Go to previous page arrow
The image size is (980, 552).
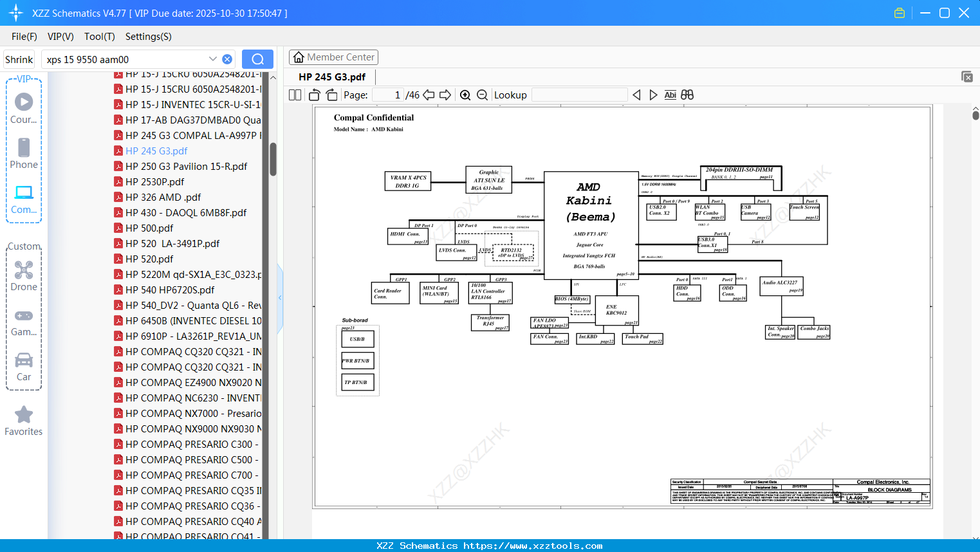[429, 95]
